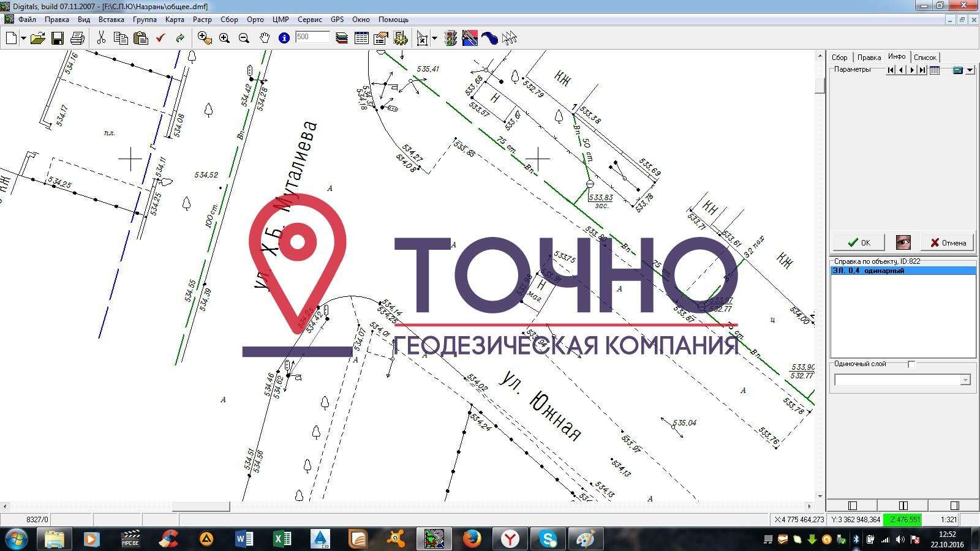Open the table view icon in Параметры
Viewport: 980px width, 551px height.
(935, 70)
